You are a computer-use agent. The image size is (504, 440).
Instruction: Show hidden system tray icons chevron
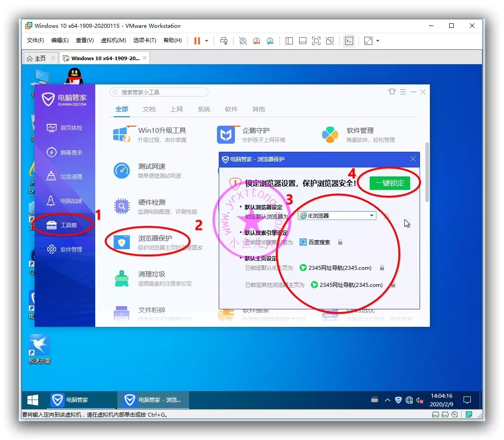pyautogui.click(x=387, y=400)
